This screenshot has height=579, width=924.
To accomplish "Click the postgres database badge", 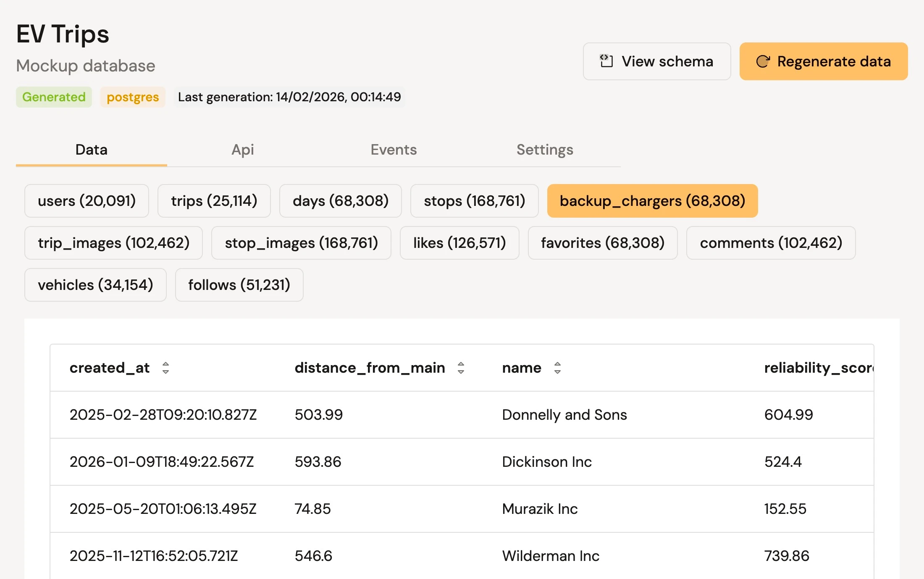I will click(133, 97).
